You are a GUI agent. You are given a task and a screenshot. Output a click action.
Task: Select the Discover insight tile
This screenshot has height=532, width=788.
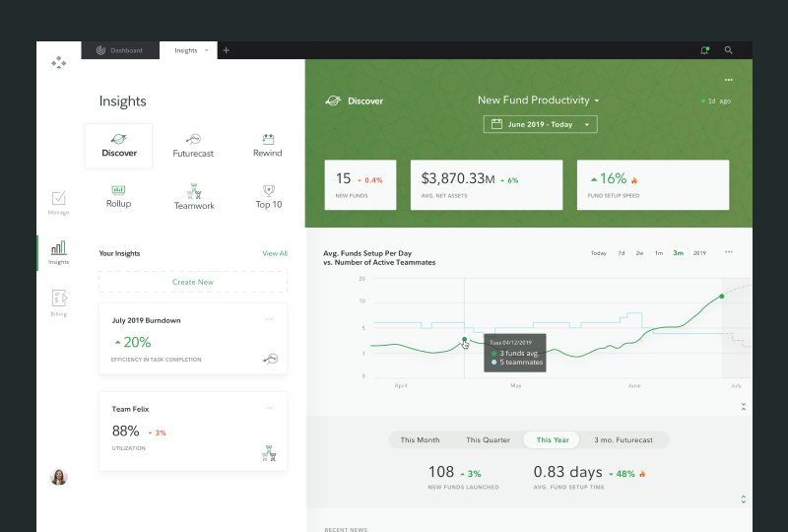(x=118, y=146)
